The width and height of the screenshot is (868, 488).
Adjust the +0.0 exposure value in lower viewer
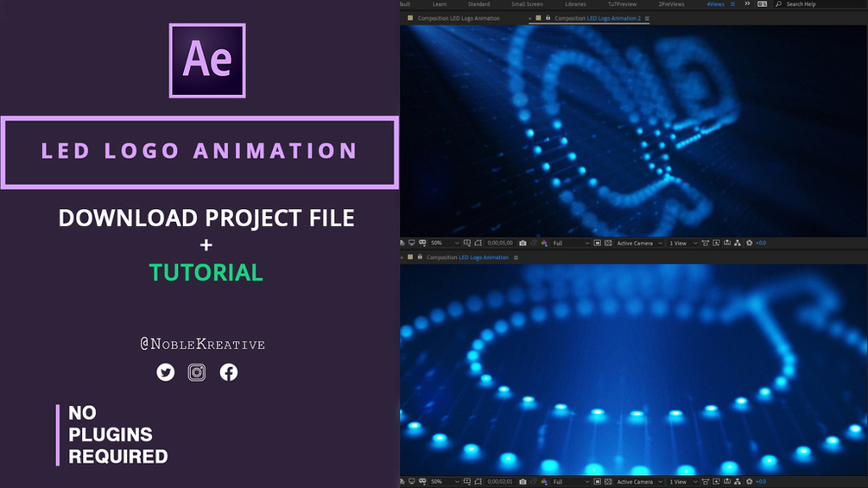pos(761,481)
